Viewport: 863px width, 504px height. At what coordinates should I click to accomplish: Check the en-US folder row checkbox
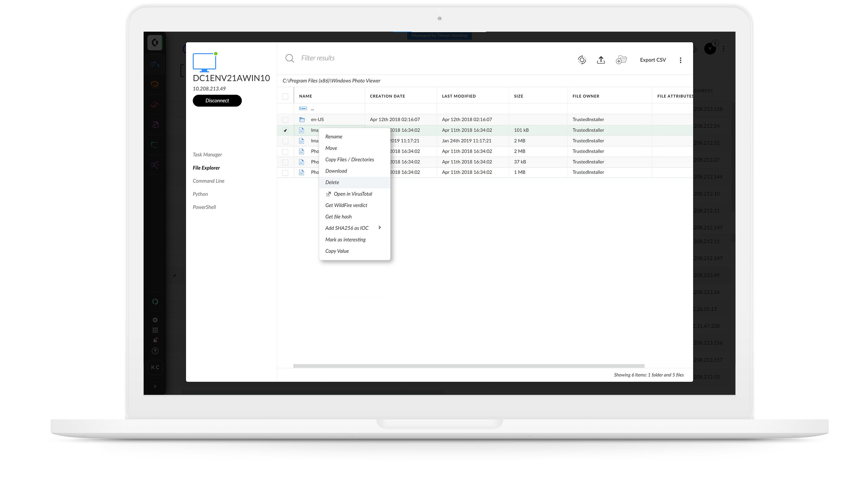[x=286, y=120]
